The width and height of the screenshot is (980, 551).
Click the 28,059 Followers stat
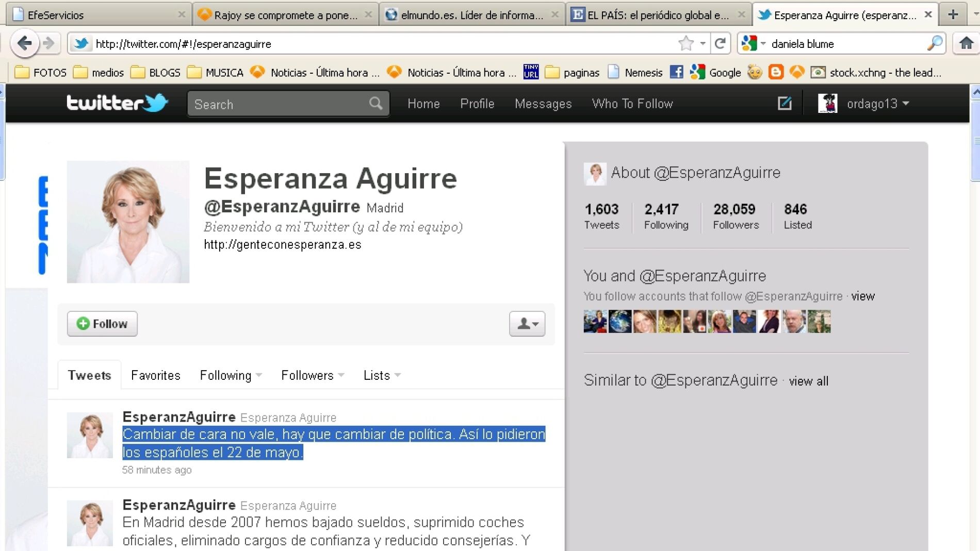(736, 216)
